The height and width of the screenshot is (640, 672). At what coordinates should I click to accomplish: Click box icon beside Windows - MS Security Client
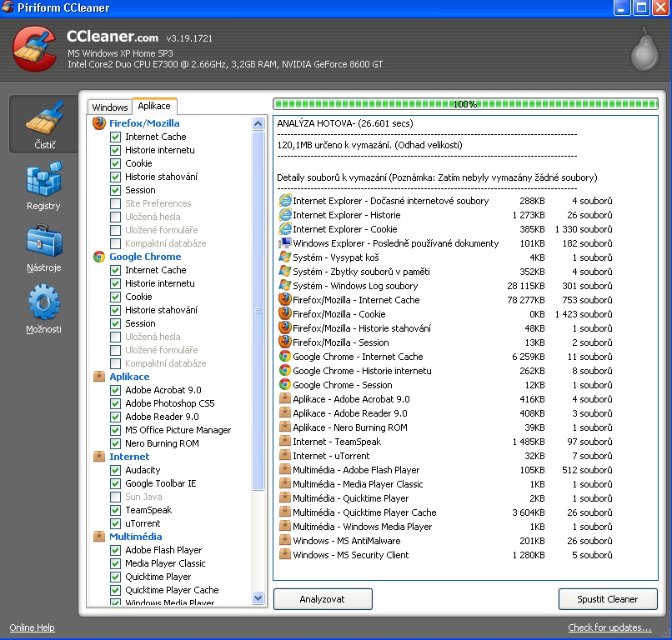pos(284,554)
